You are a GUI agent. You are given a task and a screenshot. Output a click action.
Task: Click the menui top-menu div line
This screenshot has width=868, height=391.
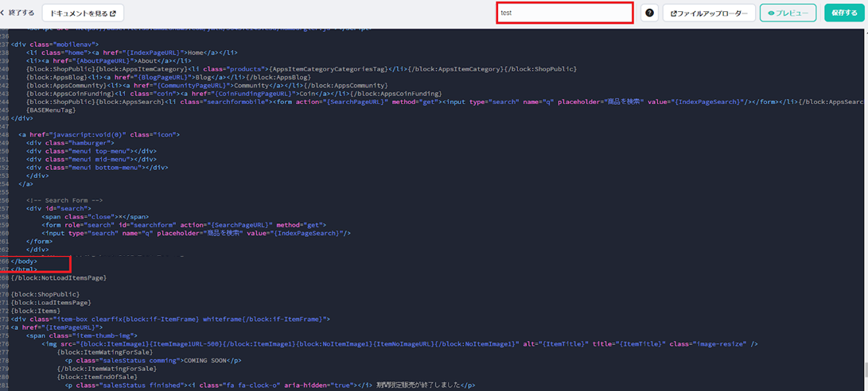[91, 151]
